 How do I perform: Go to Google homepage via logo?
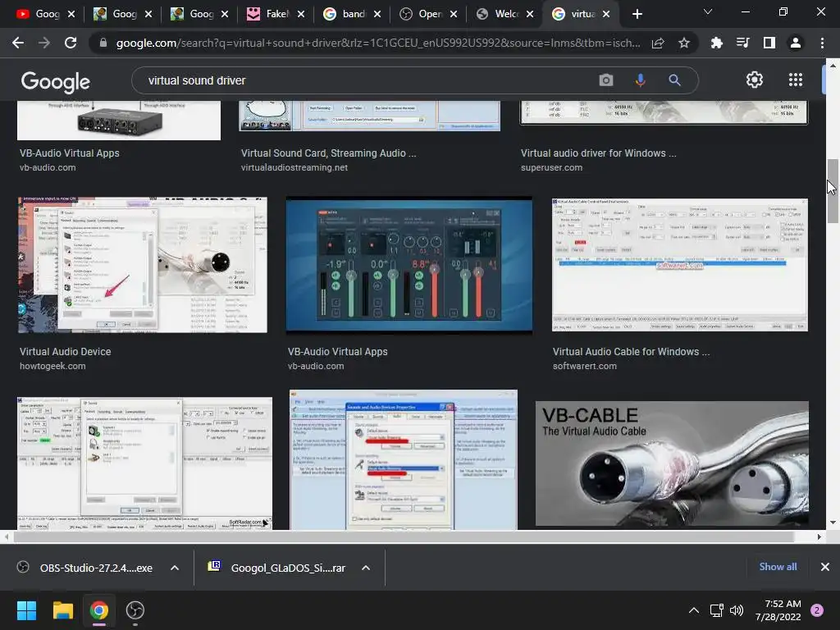click(56, 81)
